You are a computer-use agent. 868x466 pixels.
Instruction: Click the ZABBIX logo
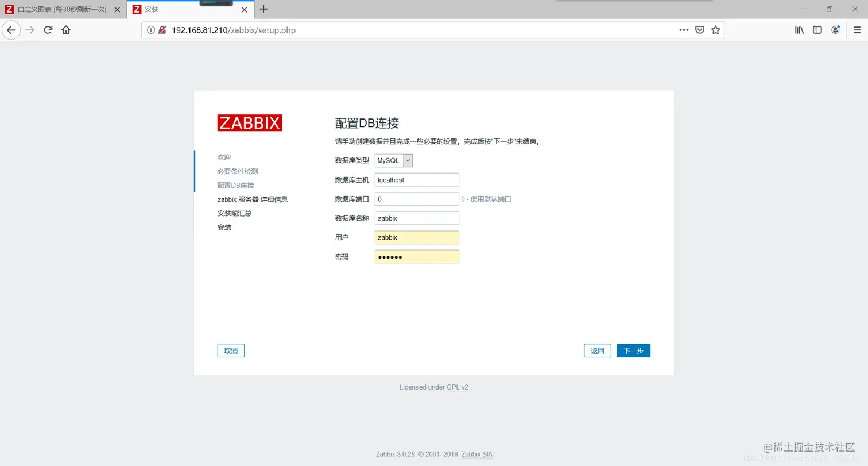point(250,123)
